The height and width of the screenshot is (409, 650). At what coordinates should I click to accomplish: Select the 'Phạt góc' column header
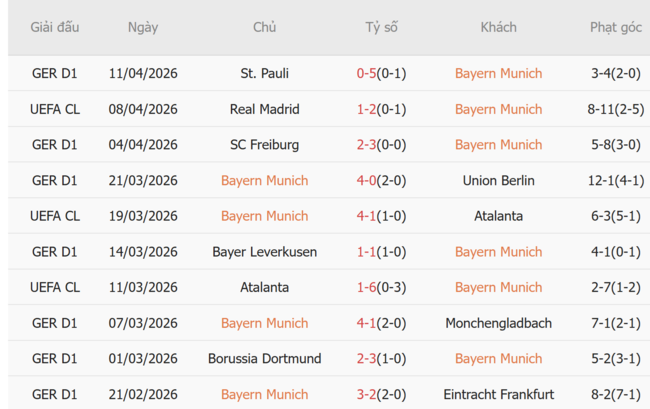coord(616,27)
